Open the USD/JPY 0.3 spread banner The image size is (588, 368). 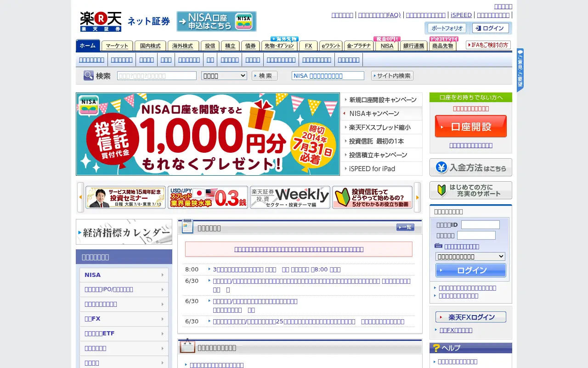[x=208, y=197]
